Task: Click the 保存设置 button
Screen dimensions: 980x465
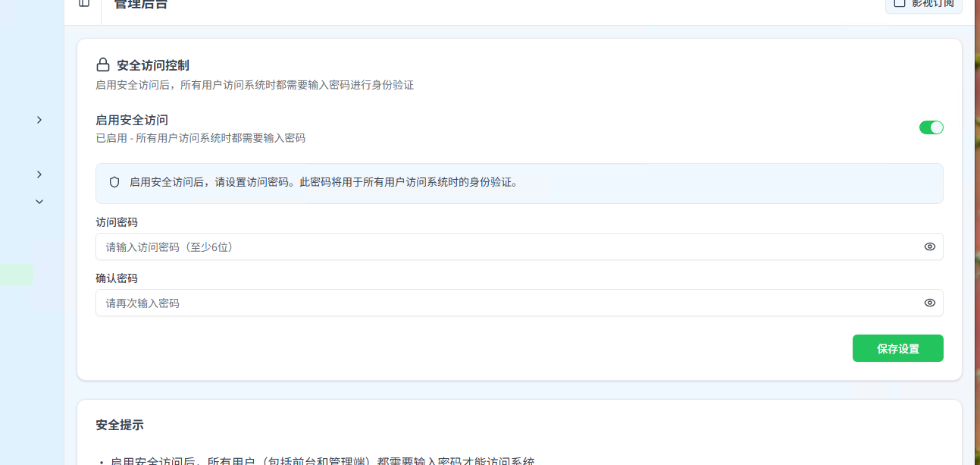Action: pyautogui.click(x=897, y=347)
